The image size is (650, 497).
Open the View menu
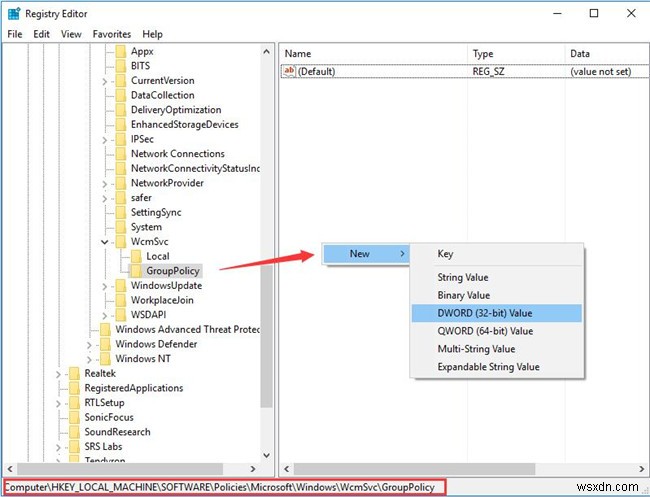click(x=71, y=34)
